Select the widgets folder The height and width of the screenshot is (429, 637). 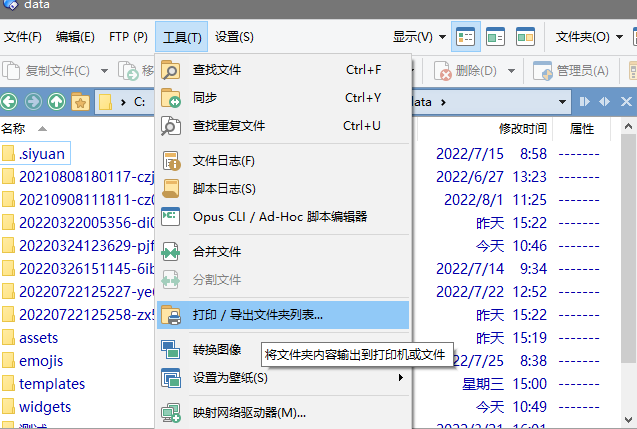(x=37, y=407)
